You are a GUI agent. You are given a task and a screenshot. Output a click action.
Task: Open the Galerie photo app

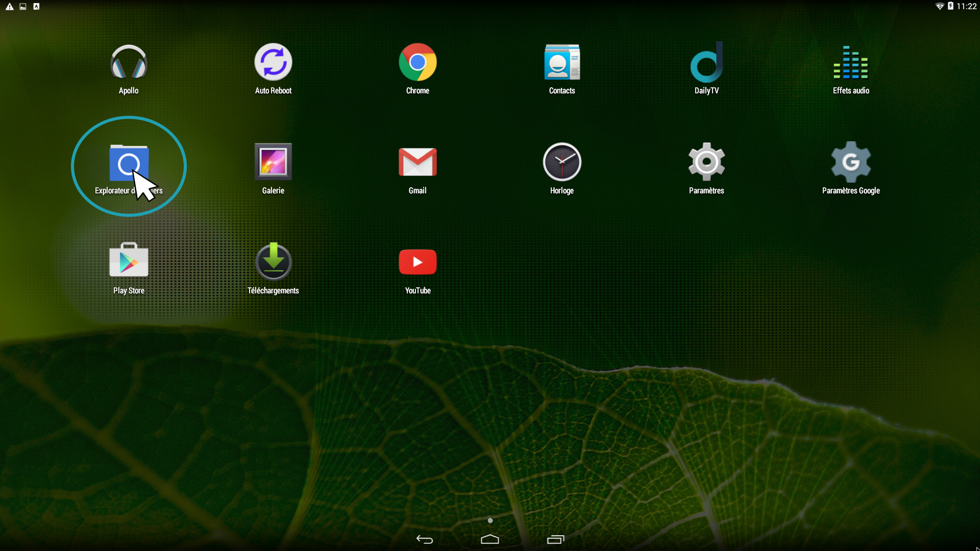coord(273,169)
